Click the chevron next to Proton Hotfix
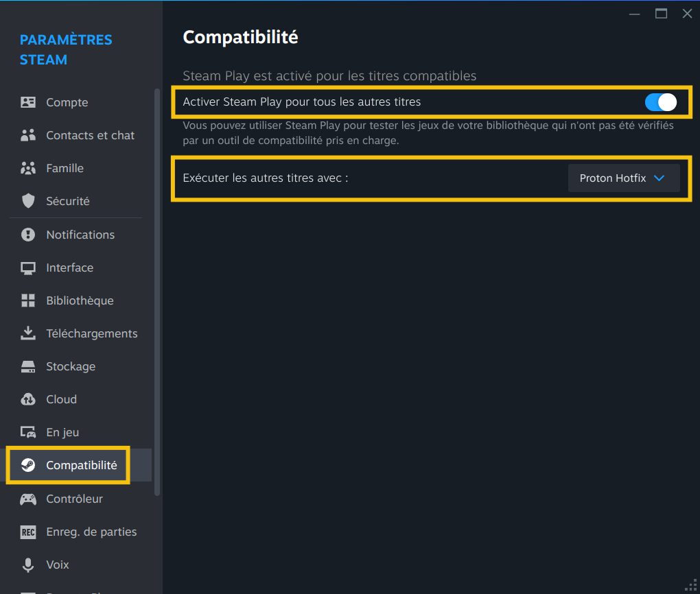 pyautogui.click(x=660, y=178)
